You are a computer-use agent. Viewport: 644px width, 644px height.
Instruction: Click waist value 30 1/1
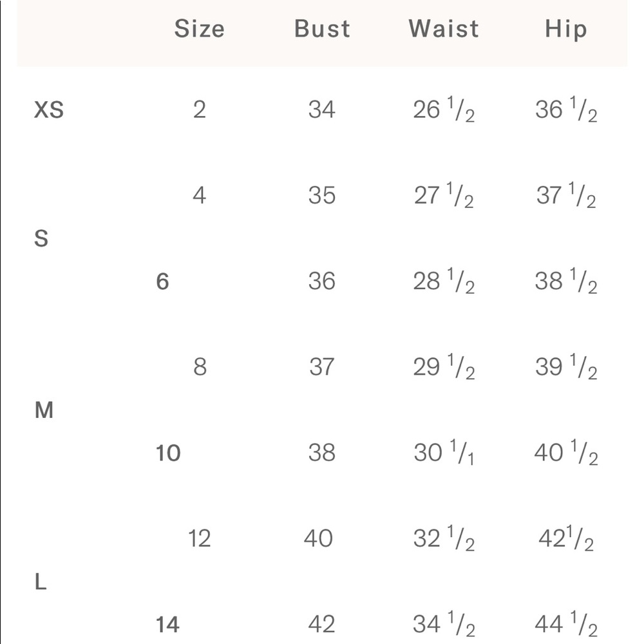pos(444,453)
